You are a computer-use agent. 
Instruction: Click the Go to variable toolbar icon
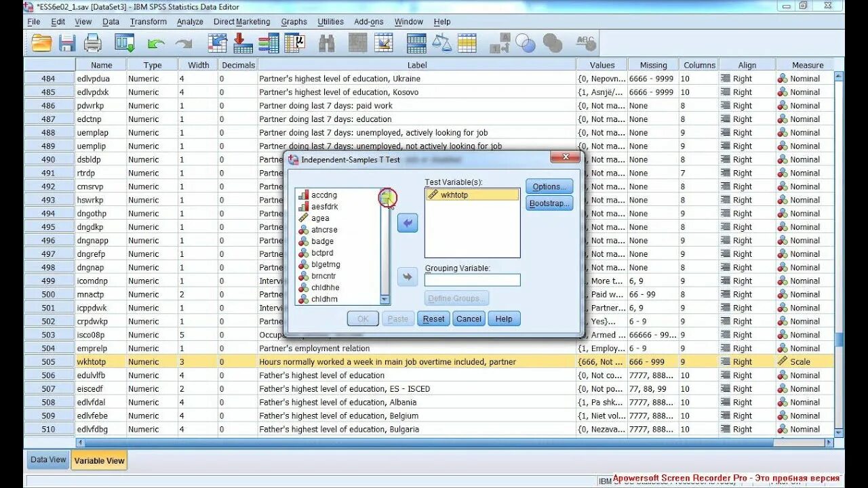click(243, 43)
